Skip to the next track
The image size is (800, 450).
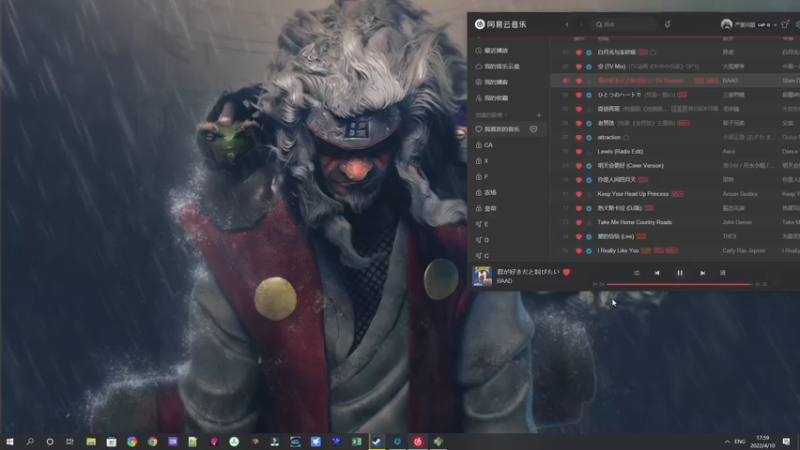703,273
